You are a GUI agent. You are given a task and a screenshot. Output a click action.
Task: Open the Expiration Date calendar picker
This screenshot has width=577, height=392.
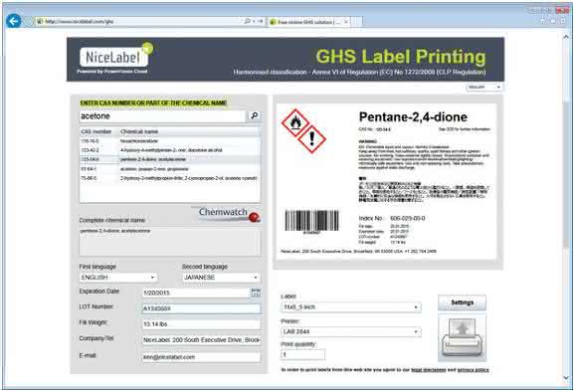(x=256, y=293)
